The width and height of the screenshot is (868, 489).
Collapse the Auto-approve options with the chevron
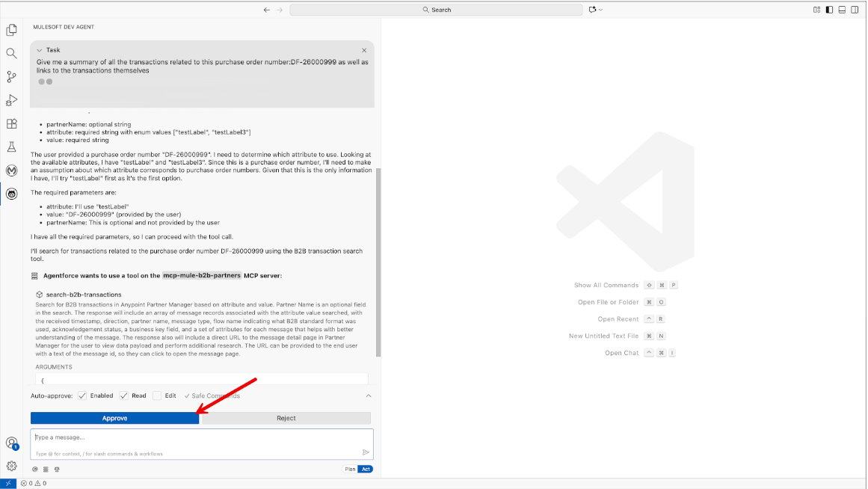tap(368, 396)
